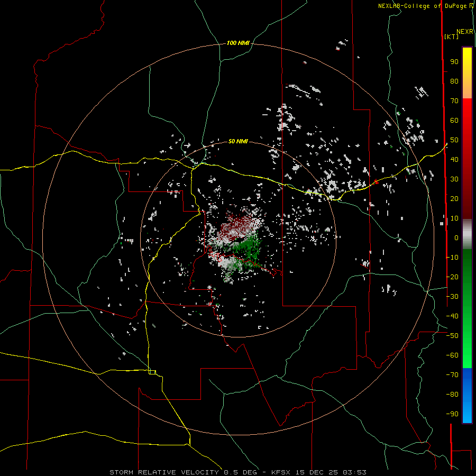Image resolution: width=476 pixels, height=476 pixels.
Task: Click the 50 value on velocity scale
Action: coord(454,140)
